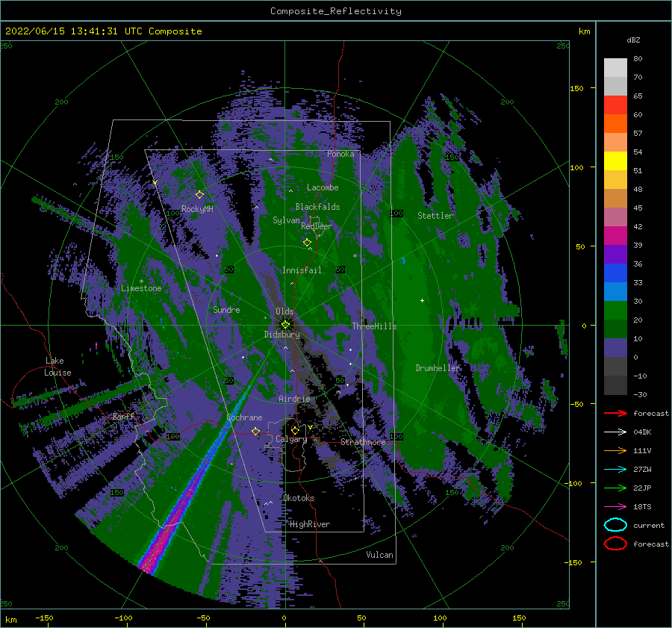This screenshot has width=672, height=628.
Task: Click the red forecast arrow in legend
Action: [x=615, y=413]
